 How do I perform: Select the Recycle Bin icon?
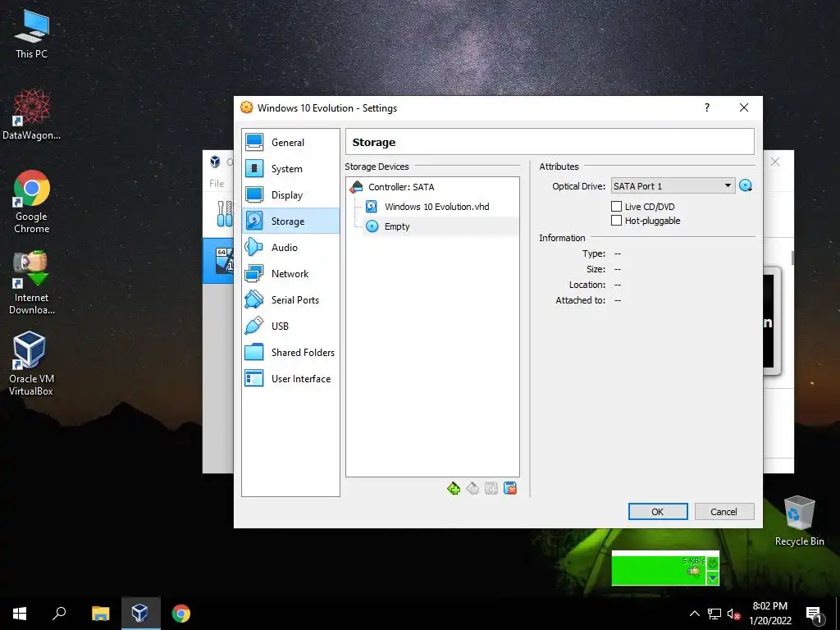799,521
